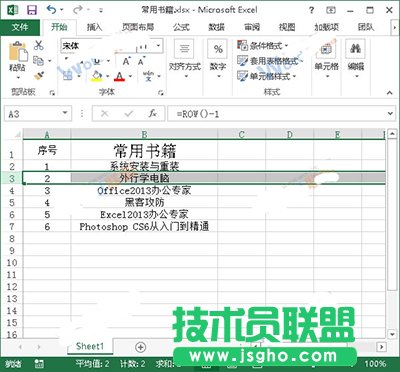Click the macro record icon in status bar
Viewport: 400px width, 372px height.
(39, 364)
